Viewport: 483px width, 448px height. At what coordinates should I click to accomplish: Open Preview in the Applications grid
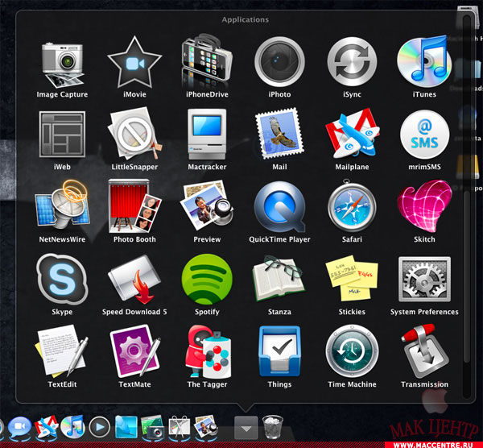[x=207, y=206]
